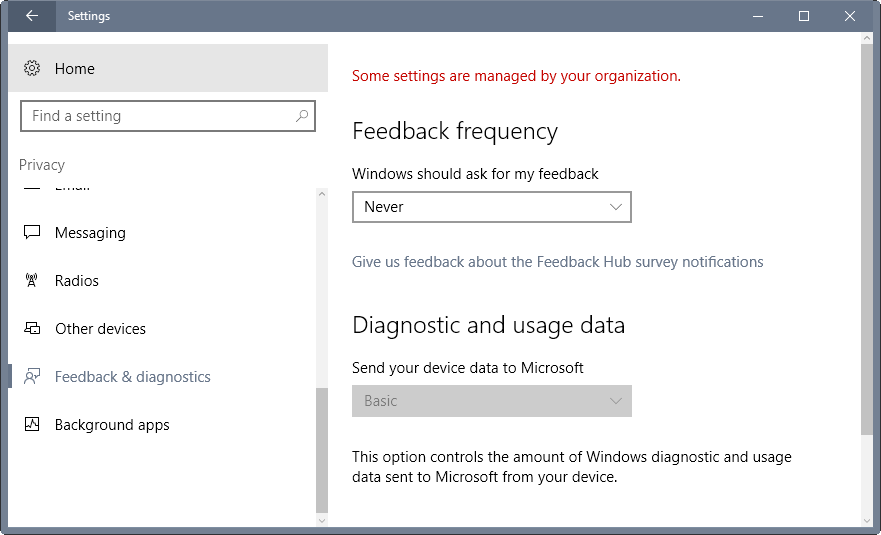This screenshot has height=535, width=881.
Task: Click main pane scroll down arrow
Action: (866, 520)
